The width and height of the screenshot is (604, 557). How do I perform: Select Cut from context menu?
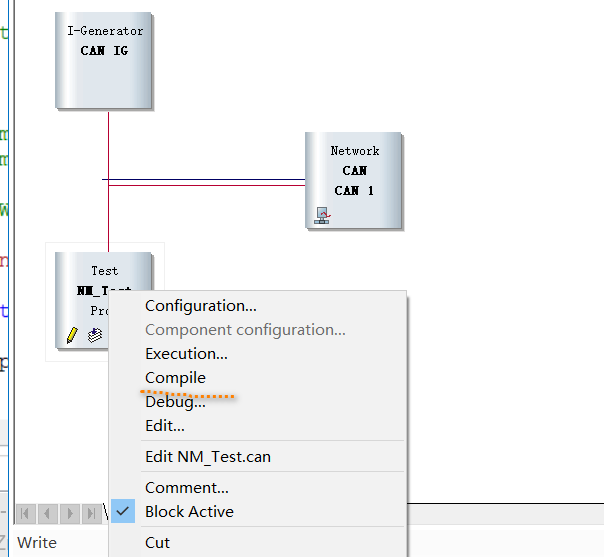(x=257, y=543)
